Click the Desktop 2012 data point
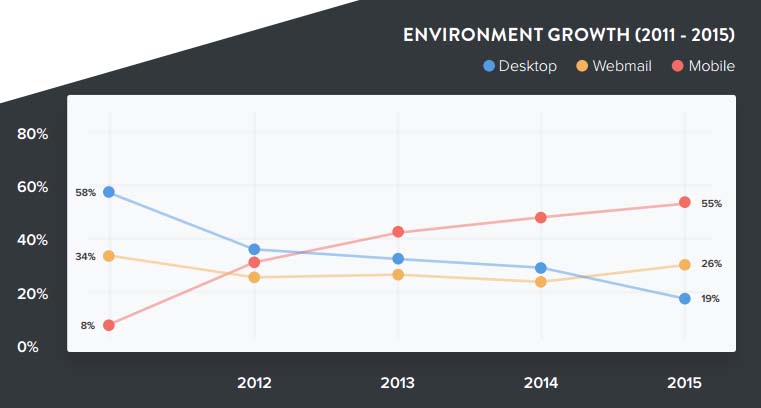The height and width of the screenshot is (408, 761). (254, 249)
